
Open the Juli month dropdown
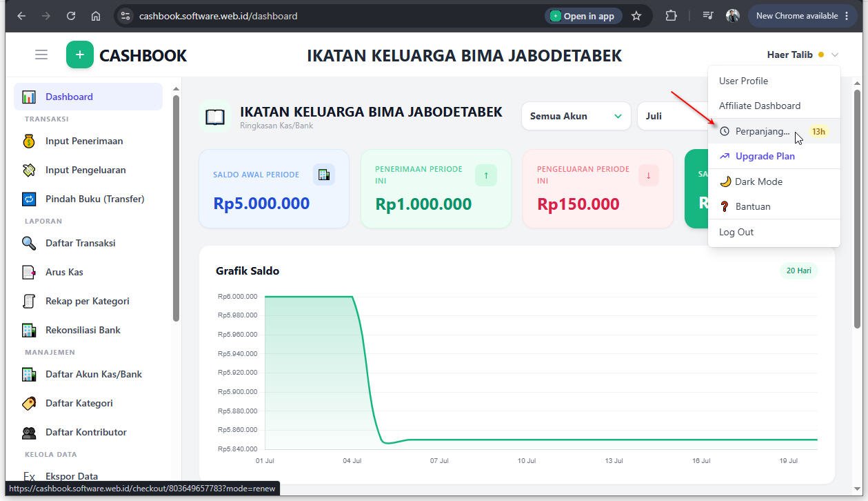(x=673, y=116)
